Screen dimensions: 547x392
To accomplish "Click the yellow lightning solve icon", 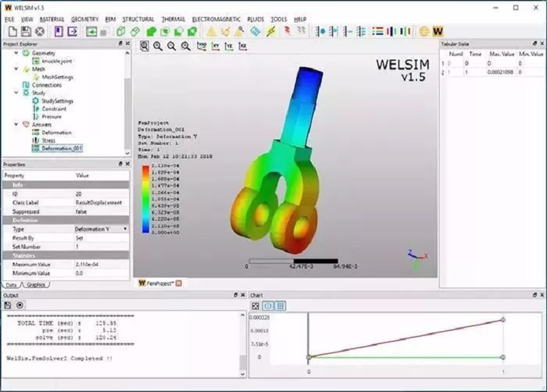I will (x=270, y=31).
